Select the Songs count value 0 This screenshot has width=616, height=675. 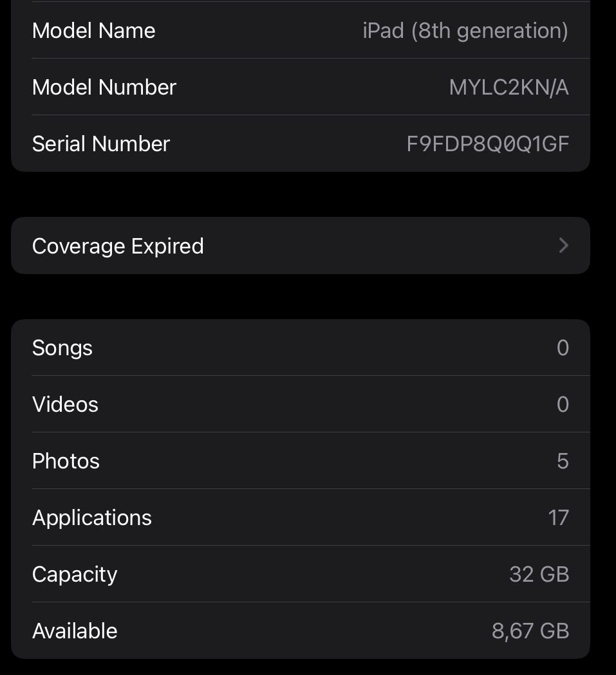click(563, 347)
